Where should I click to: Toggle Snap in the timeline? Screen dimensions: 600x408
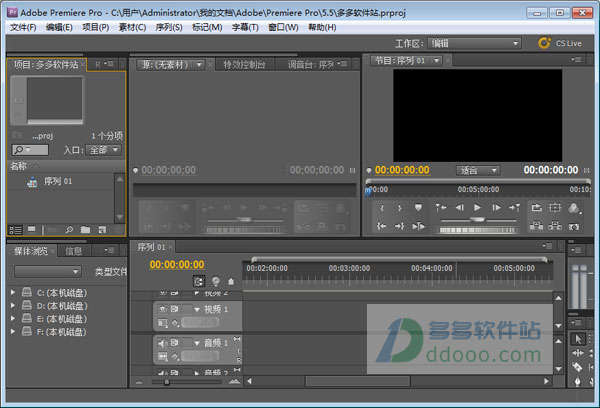coord(199,282)
